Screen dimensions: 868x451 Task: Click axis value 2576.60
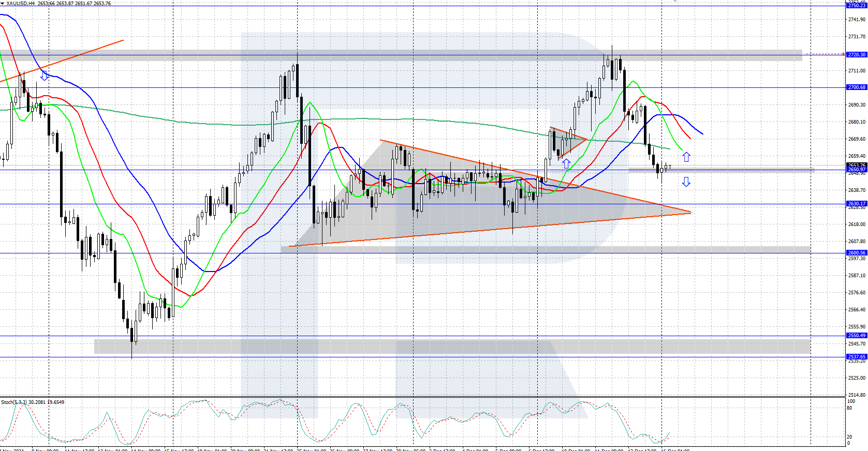pos(857,293)
